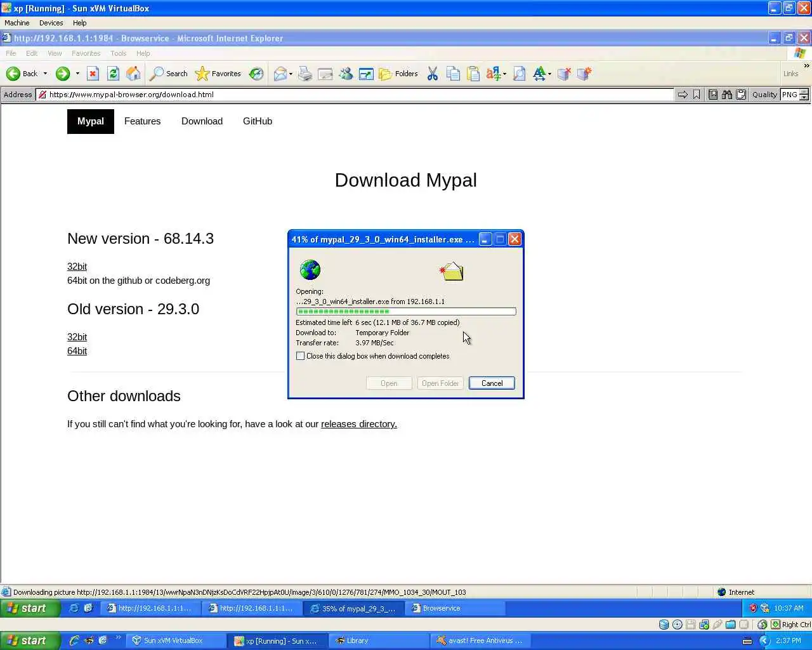Click the binoculars find icon
The height and width of the screenshot is (650, 812).
pos(727,95)
